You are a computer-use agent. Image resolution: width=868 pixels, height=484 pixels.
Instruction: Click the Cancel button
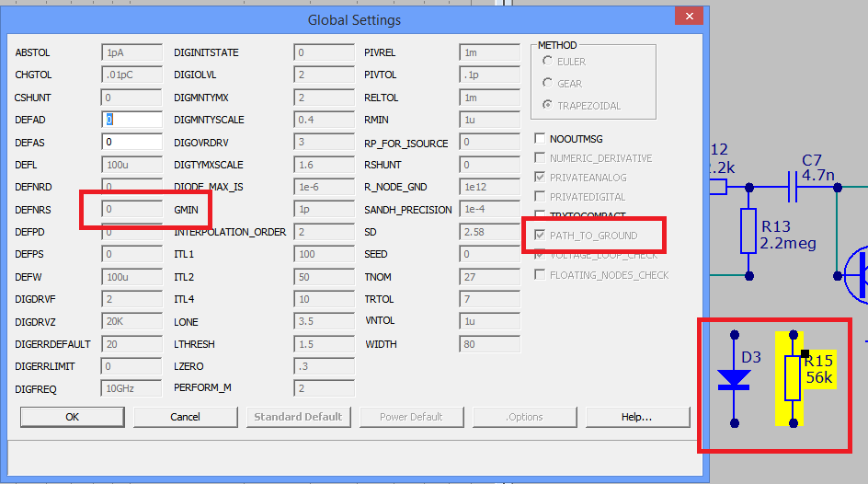click(185, 417)
